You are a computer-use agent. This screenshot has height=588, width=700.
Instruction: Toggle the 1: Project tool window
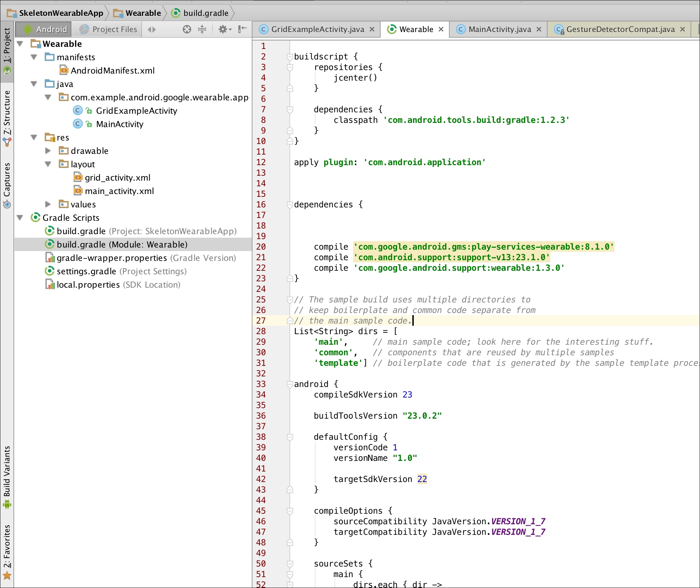click(7, 51)
